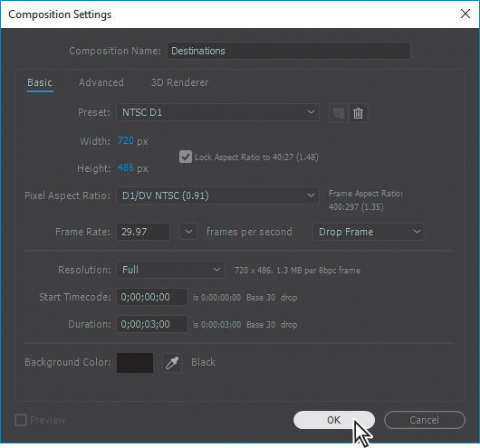Enable the Preview checkbox
The image size is (480, 448).
pos(21,420)
